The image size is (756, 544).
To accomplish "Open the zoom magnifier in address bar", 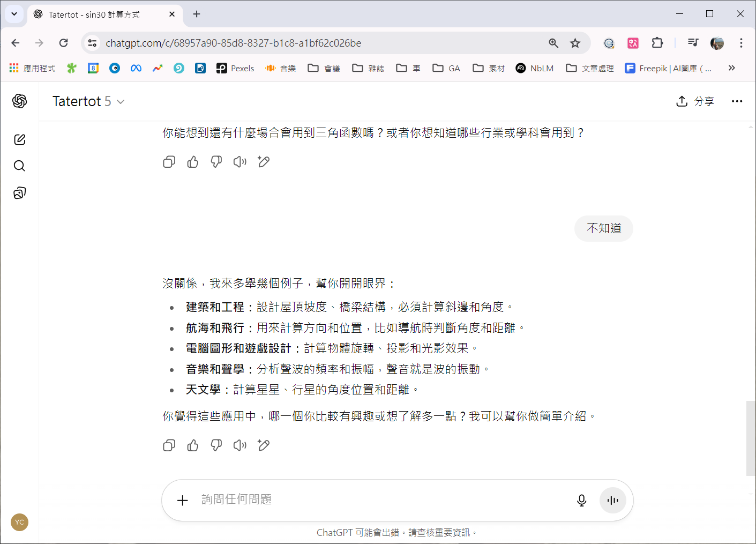I will pos(553,43).
